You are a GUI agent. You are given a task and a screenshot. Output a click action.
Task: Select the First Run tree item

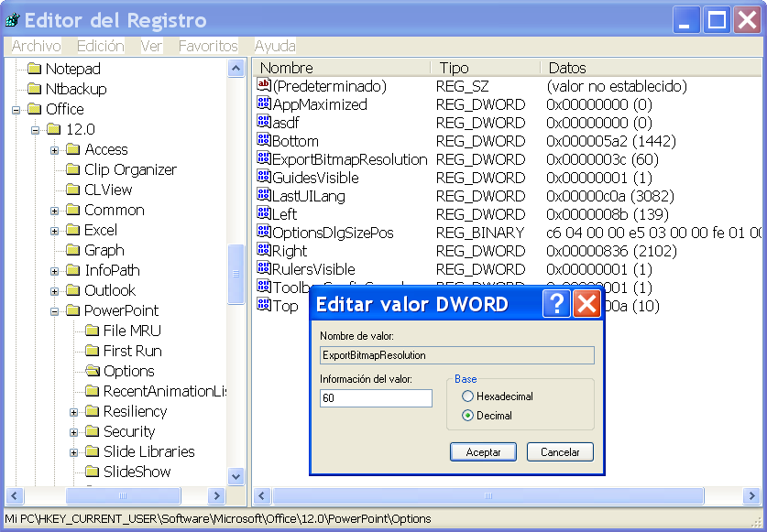pos(133,351)
